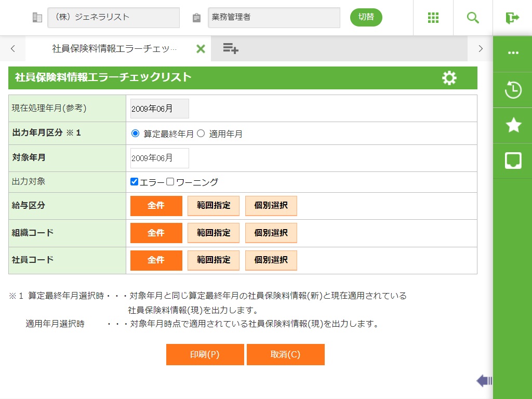
Task: Expand the three-dots sidebar menu
Action: click(513, 53)
